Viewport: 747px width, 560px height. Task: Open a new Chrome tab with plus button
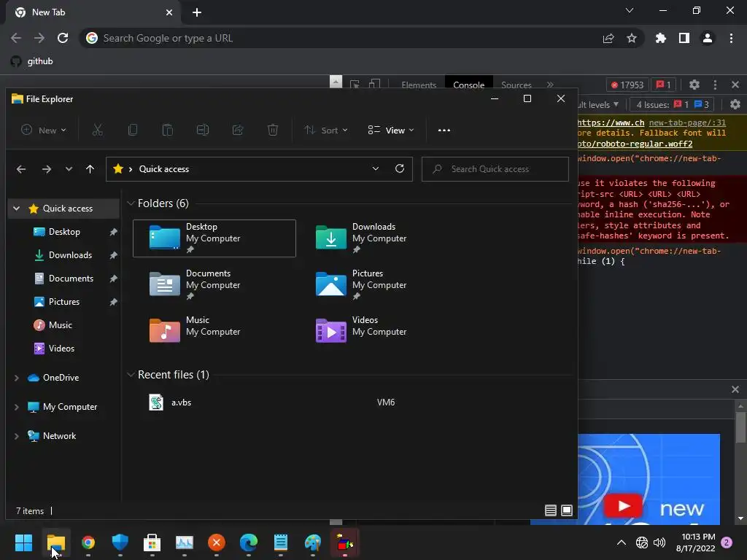197,13
